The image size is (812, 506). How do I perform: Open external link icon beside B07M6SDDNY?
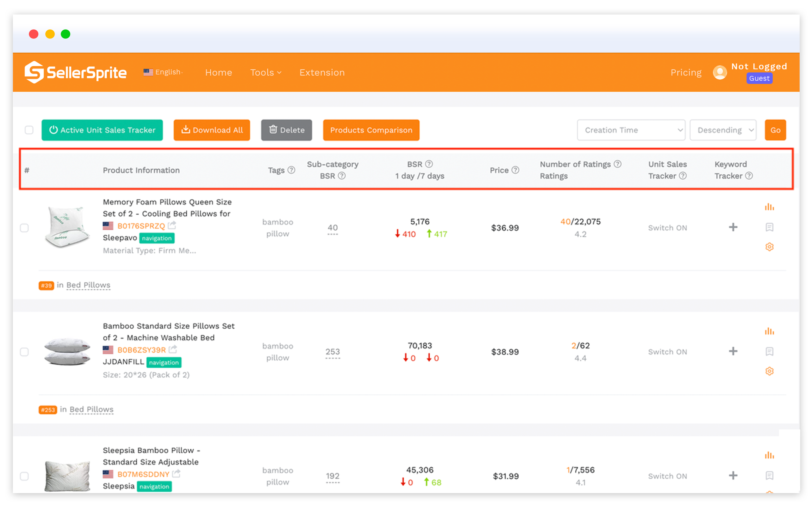176,473
